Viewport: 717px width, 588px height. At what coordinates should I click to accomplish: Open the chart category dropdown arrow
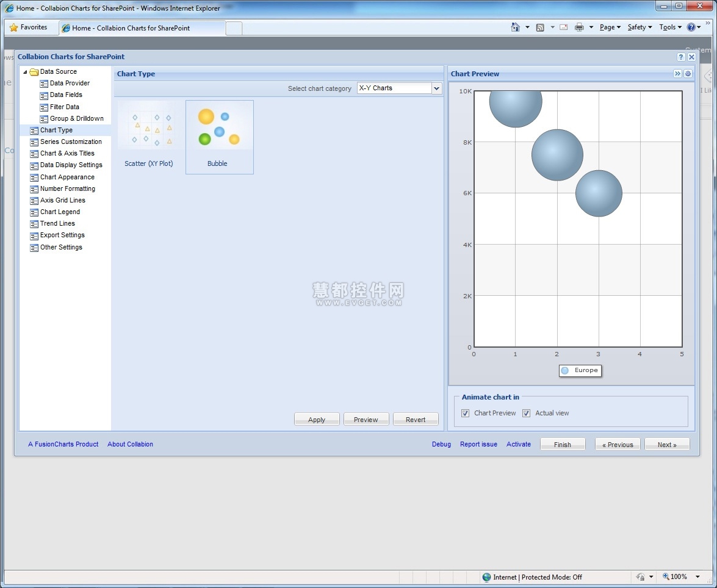[x=437, y=88]
